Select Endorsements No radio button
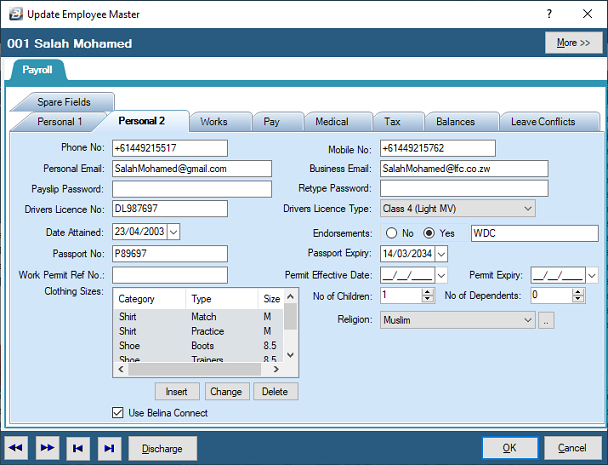608x465 pixels. pyautogui.click(x=391, y=233)
